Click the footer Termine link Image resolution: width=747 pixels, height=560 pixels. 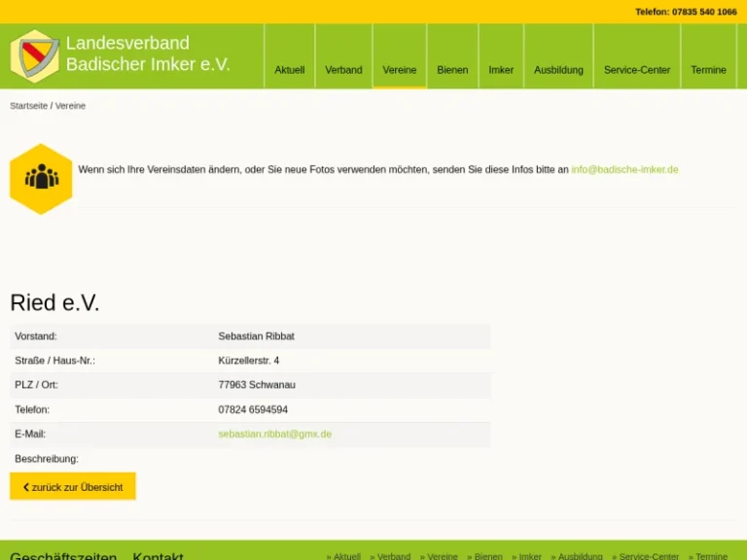click(x=708, y=556)
